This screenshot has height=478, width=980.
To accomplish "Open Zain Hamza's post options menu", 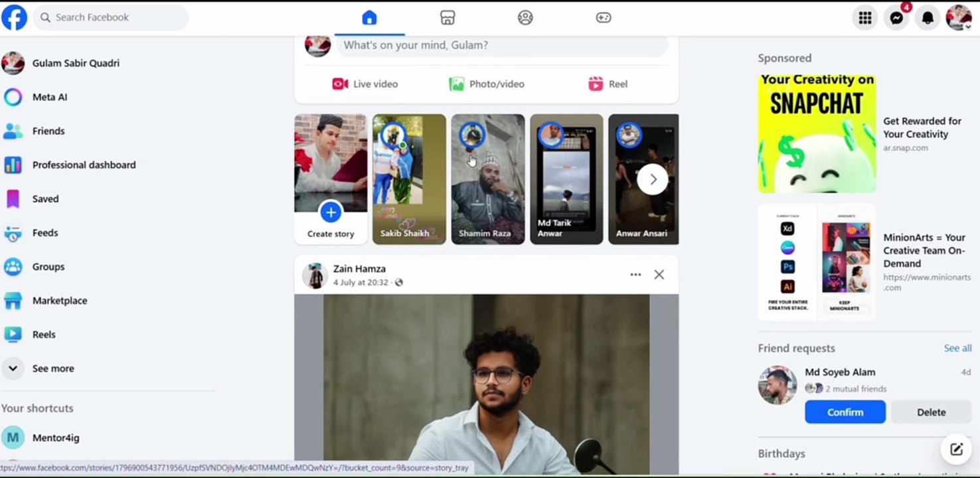I will [635, 275].
